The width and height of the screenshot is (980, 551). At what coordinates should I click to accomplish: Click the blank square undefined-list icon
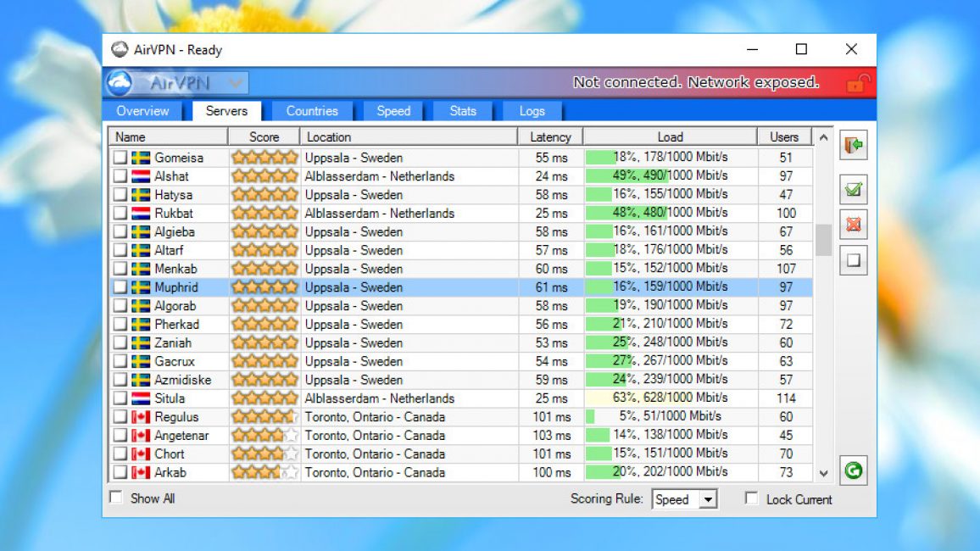(x=853, y=260)
